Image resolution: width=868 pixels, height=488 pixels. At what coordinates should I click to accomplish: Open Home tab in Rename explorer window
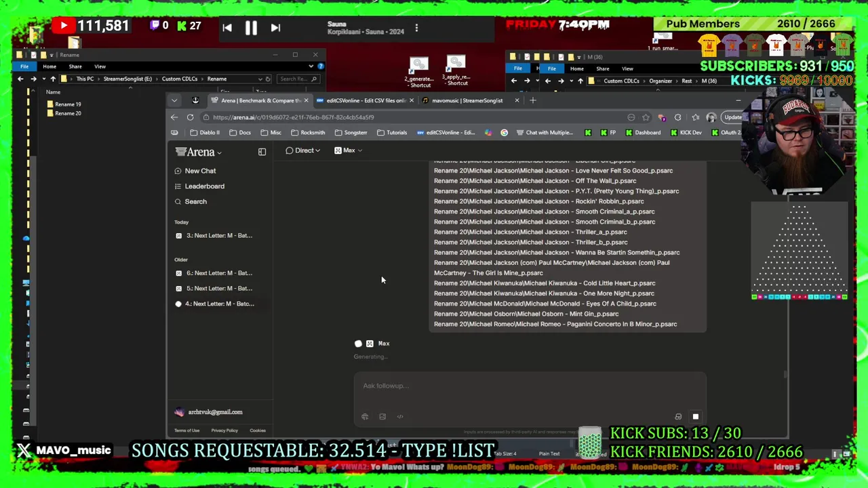[x=50, y=66]
